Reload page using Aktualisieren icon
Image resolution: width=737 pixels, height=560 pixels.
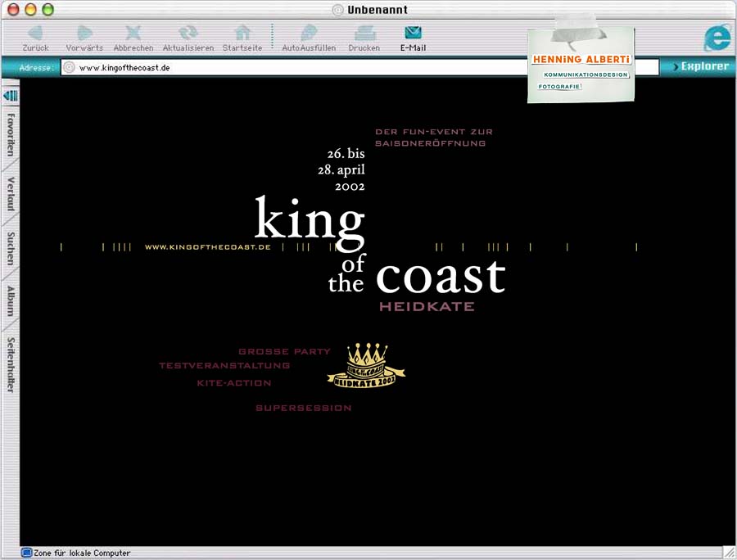[x=188, y=33]
